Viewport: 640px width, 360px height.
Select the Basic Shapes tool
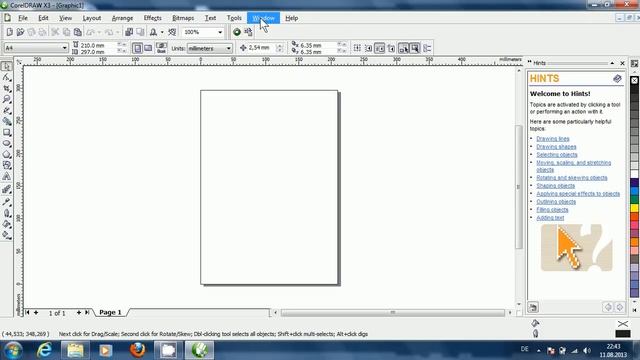7,165
